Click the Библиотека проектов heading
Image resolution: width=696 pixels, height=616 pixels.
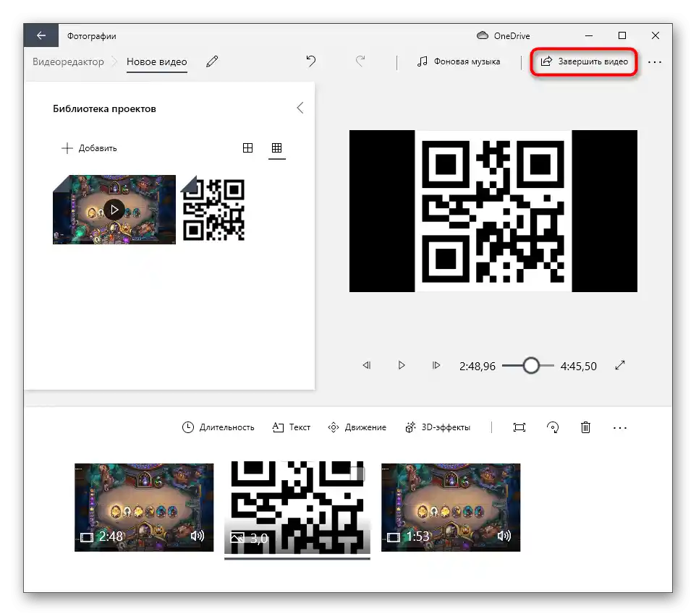coord(104,108)
